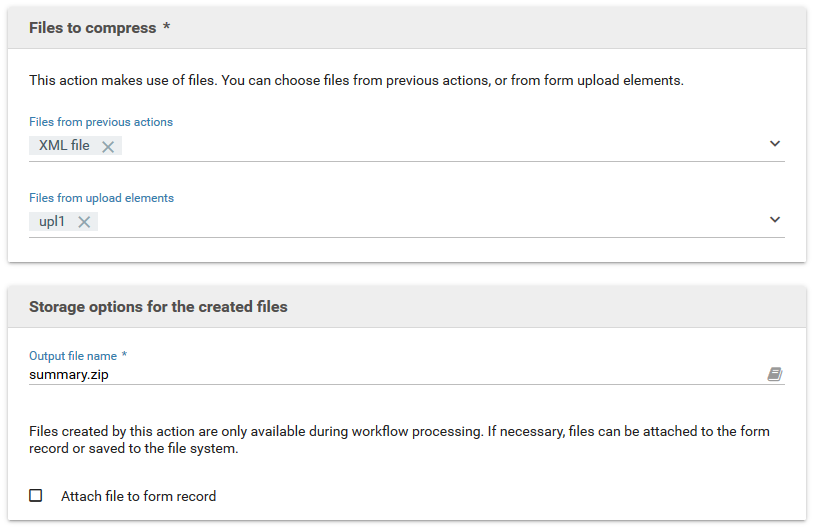Click the Attach file to form record label

[x=138, y=496]
